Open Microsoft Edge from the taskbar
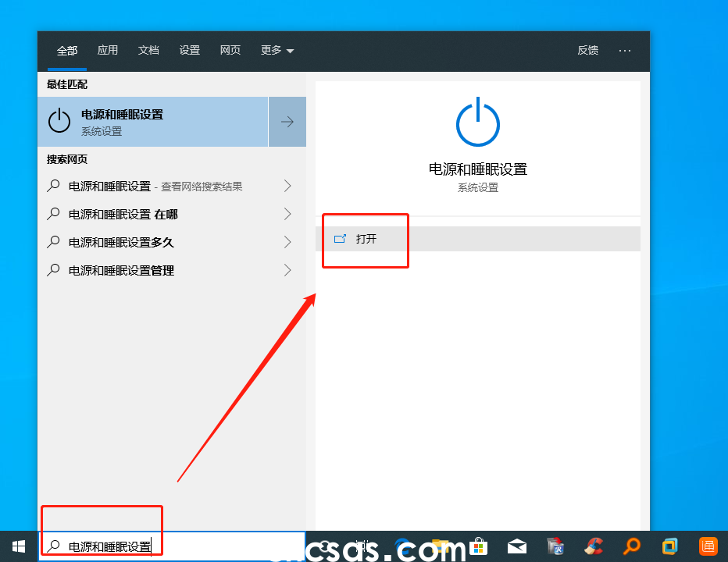The image size is (728, 562). pos(402,546)
